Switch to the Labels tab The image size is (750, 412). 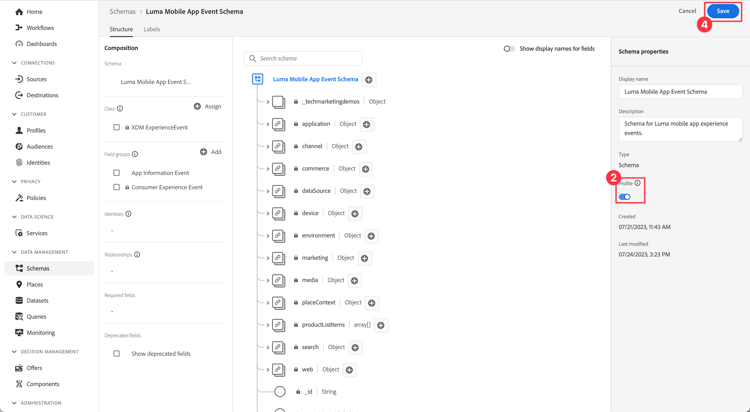pyautogui.click(x=151, y=29)
